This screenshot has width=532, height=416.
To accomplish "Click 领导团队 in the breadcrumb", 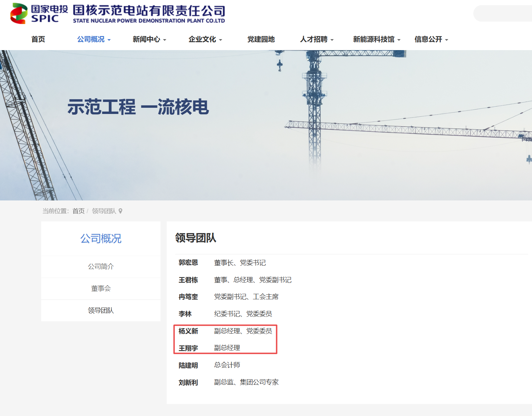I will coord(104,211).
